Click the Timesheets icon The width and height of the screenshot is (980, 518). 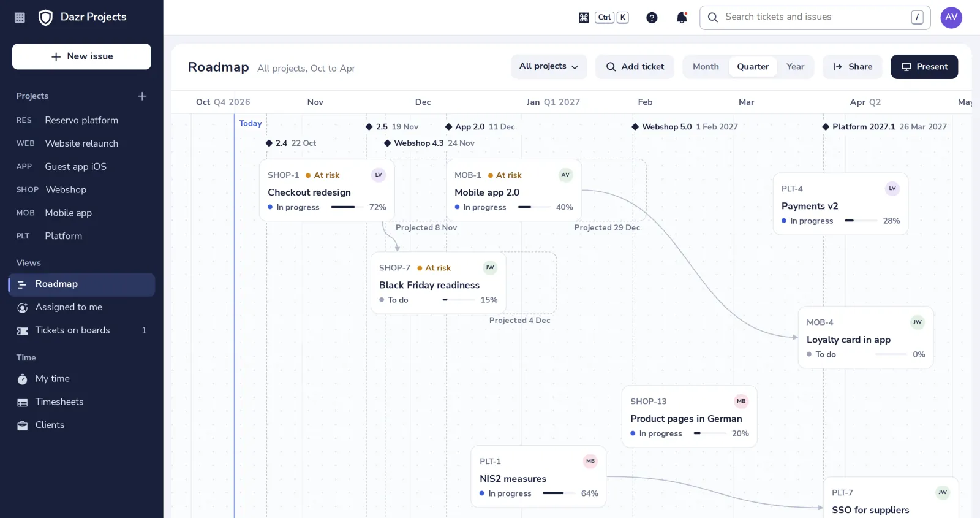(x=23, y=403)
